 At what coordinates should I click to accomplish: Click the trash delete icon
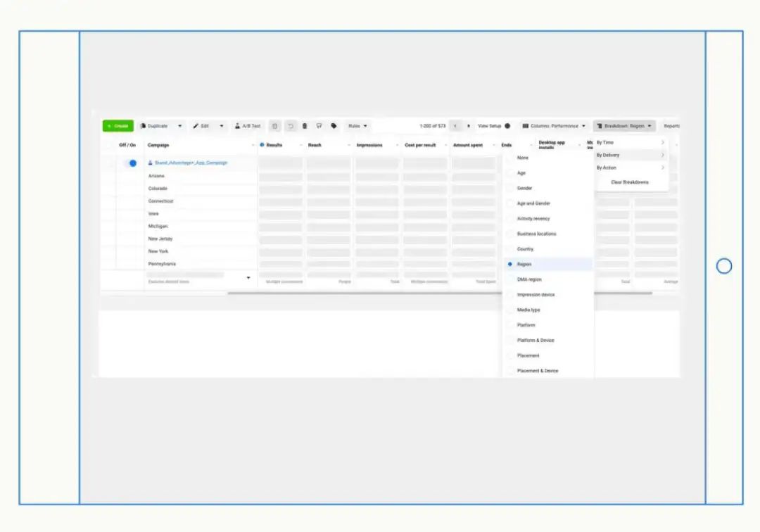305,126
